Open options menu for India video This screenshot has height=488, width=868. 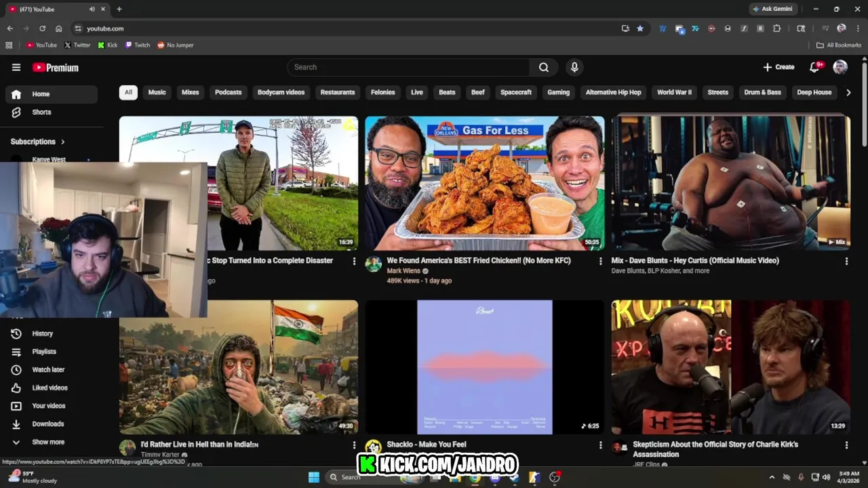click(354, 445)
